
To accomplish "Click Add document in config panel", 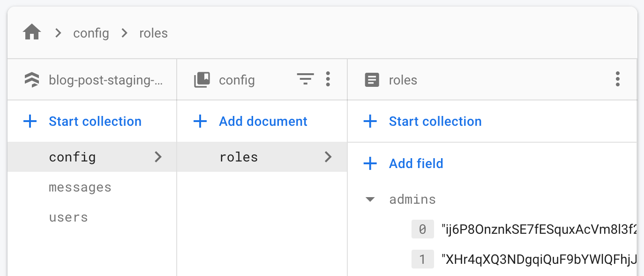I will 263,122.
